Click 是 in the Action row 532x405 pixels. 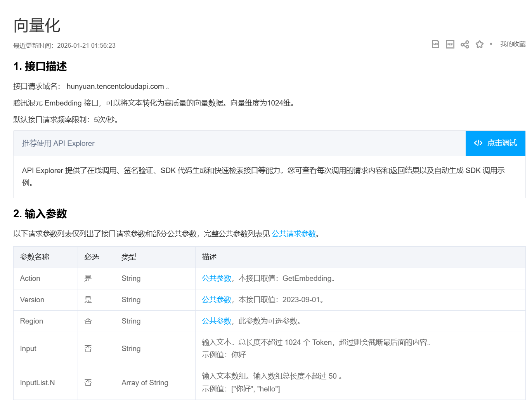click(x=88, y=278)
